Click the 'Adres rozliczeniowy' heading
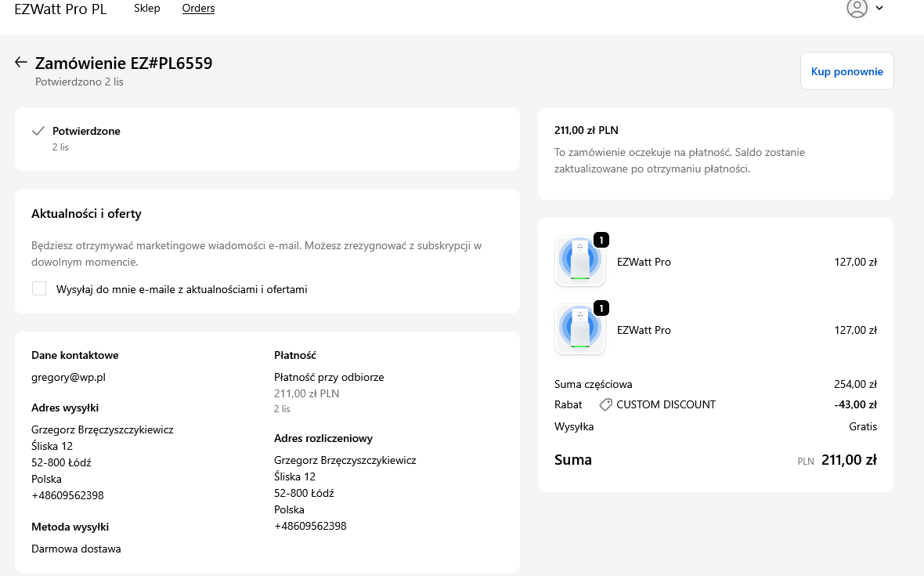The width and height of the screenshot is (924, 576). point(323,439)
